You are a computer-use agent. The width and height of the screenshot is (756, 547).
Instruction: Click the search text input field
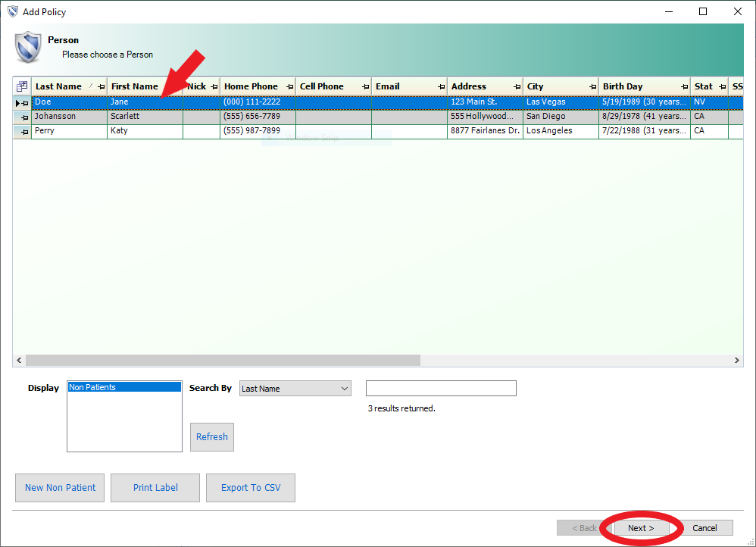click(441, 389)
